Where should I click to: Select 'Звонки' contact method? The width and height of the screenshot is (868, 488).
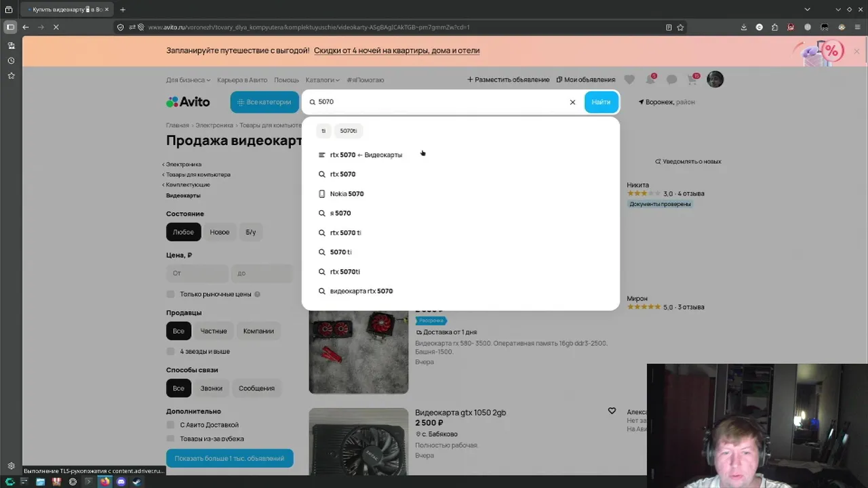(211, 388)
